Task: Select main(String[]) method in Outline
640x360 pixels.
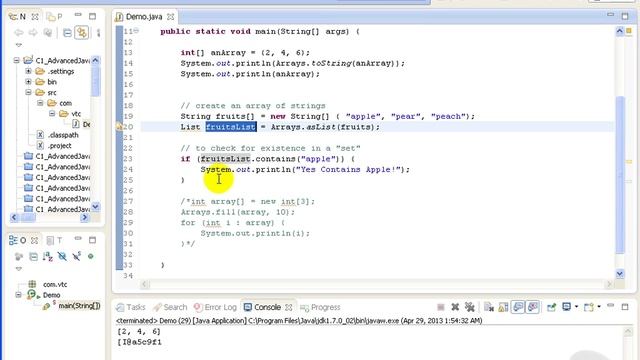Action: (79, 305)
